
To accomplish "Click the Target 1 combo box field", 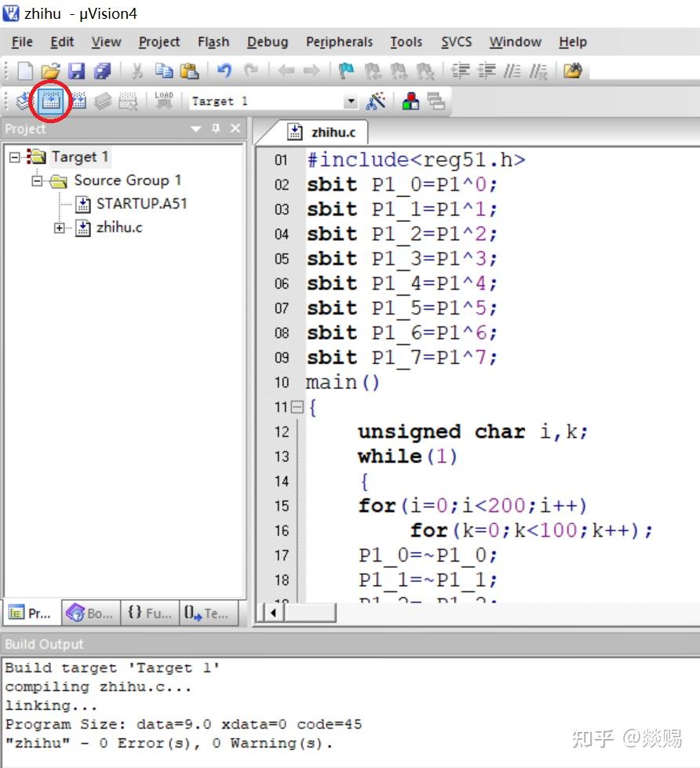I will click(273, 101).
